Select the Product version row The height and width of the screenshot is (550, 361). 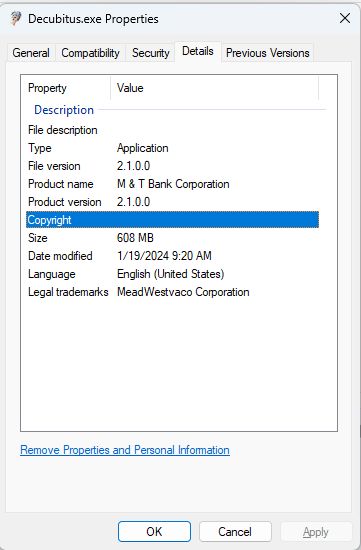pyautogui.click(x=172, y=202)
